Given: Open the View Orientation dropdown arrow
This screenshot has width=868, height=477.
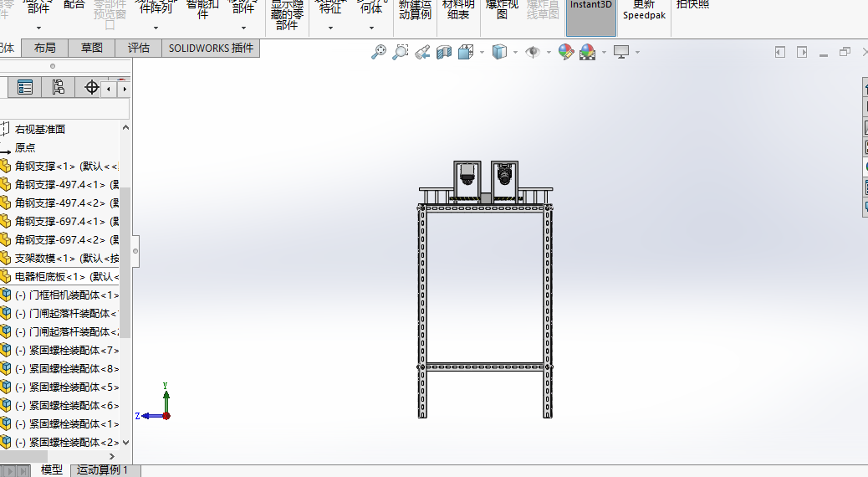Looking at the screenshot, I should [483, 52].
